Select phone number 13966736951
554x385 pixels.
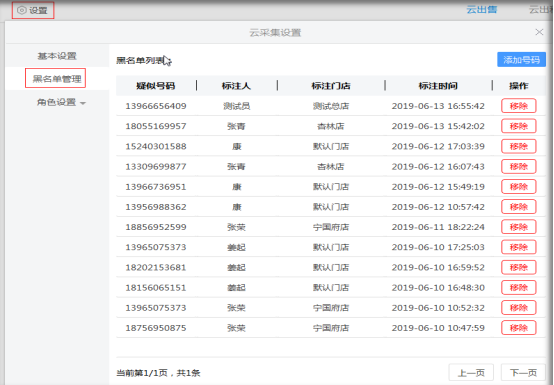(x=156, y=186)
